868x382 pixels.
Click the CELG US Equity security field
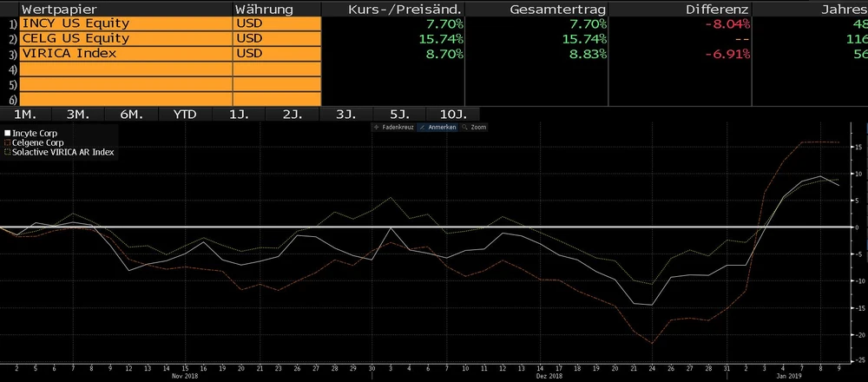(x=125, y=38)
